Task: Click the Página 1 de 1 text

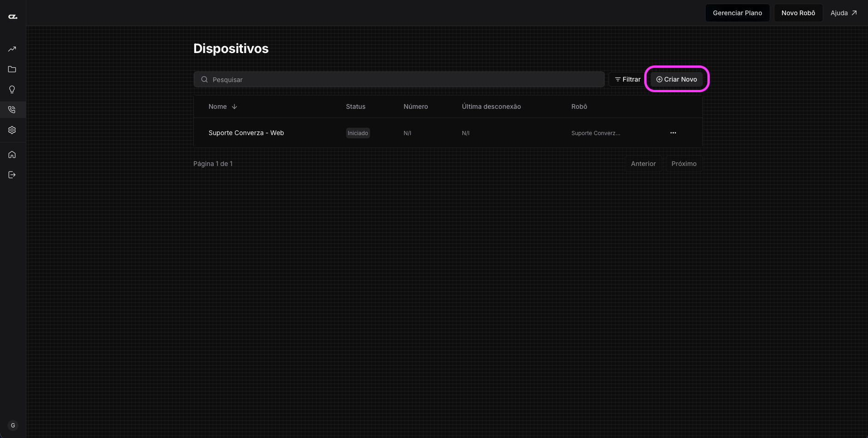Action: point(213,164)
